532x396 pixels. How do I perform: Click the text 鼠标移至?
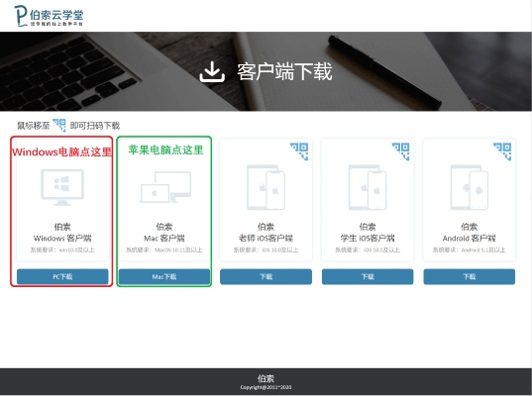pyautogui.click(x=34, y=126)
